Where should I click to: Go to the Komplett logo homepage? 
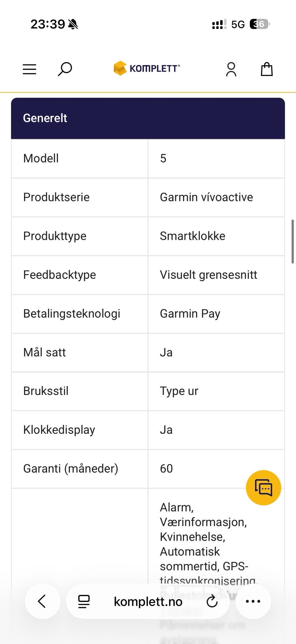(147, 68)
